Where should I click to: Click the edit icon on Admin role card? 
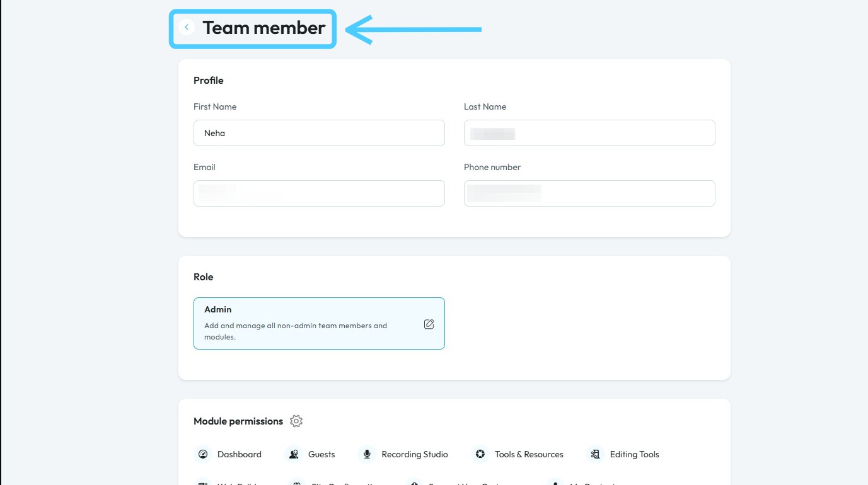pyautogui.click(x=429, y=324)
